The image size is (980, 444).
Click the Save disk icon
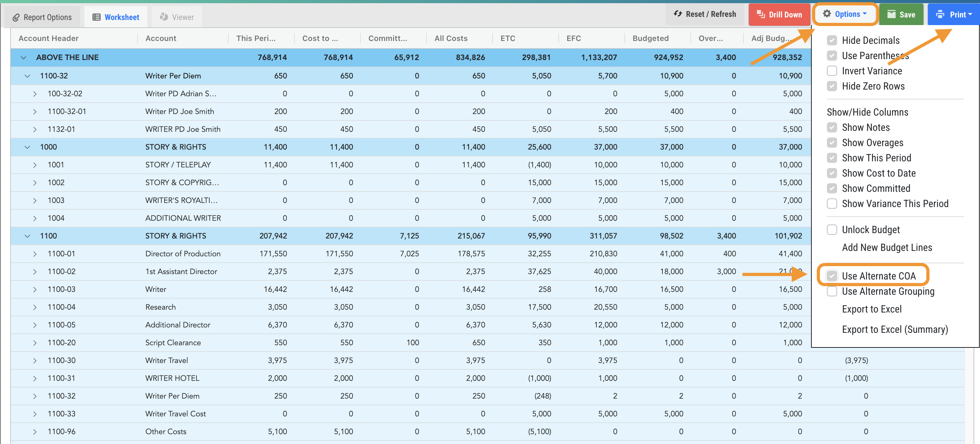point(891,15)
